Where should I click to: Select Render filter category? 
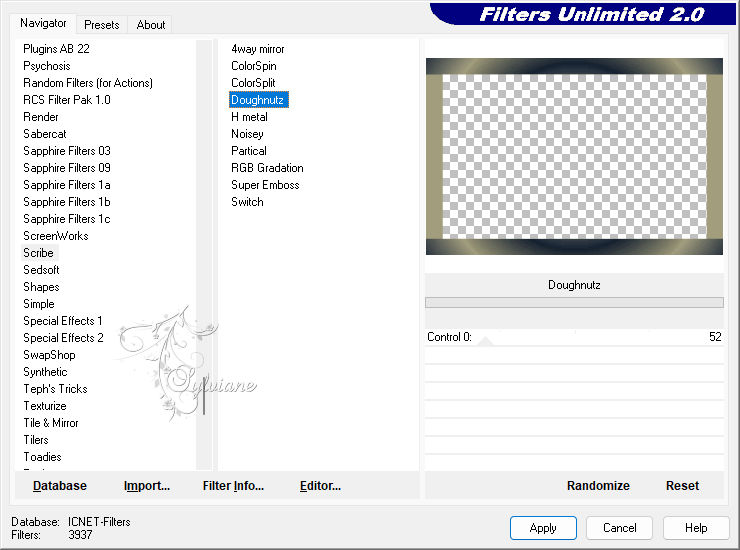41,117
